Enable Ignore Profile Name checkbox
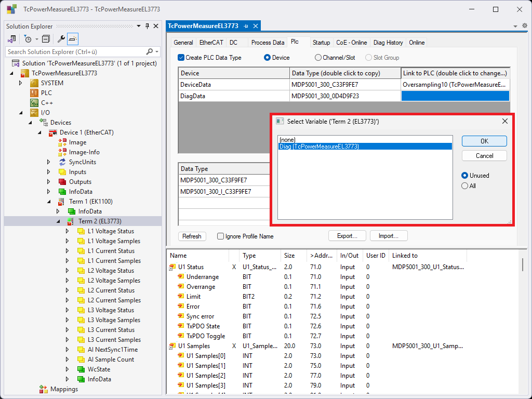This screenshot has height=399, width=532. pyautogui.click(x=220, y=236)
